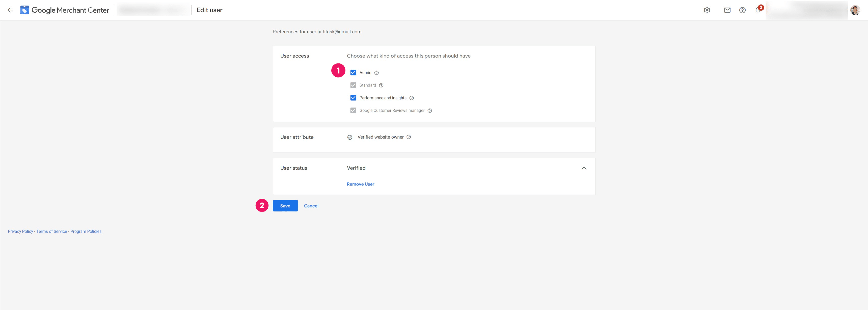
Task: Click the settings gear icon
Action: click(707, 10)
